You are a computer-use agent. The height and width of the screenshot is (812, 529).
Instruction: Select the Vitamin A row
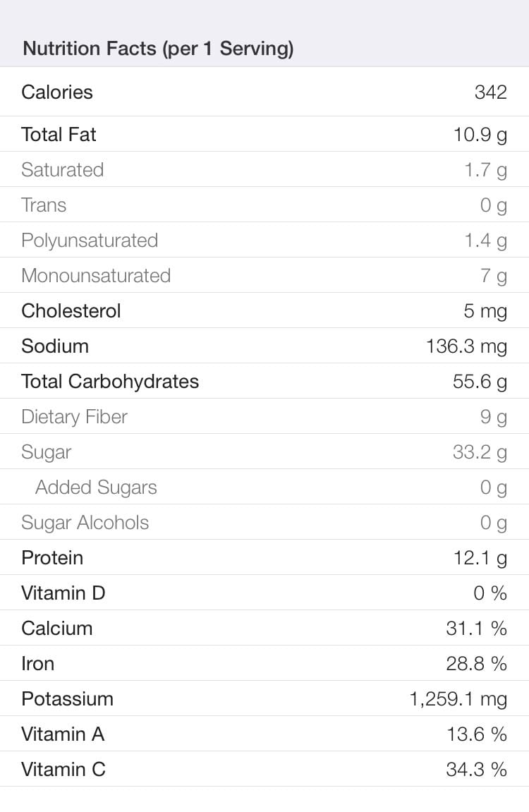(x=264, y=733)
